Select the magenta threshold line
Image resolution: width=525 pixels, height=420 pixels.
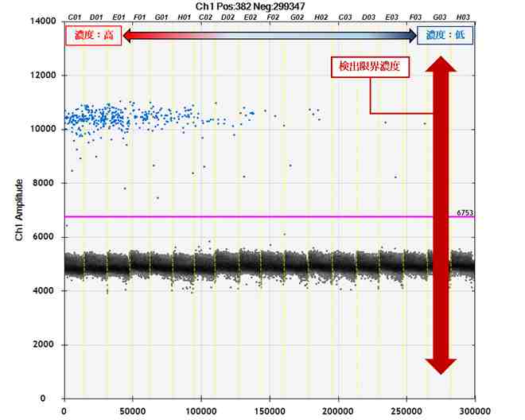click(270, 217)
